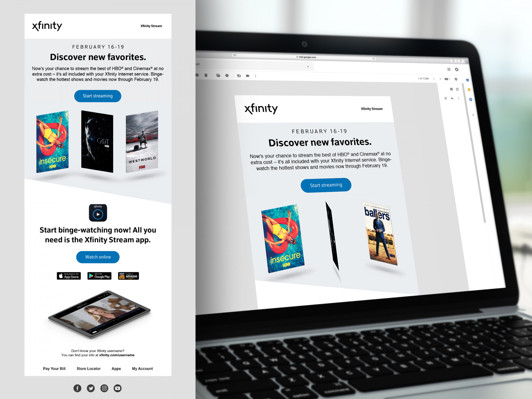Click Start streaming button in email
The image size is (532, 399).
98,96
